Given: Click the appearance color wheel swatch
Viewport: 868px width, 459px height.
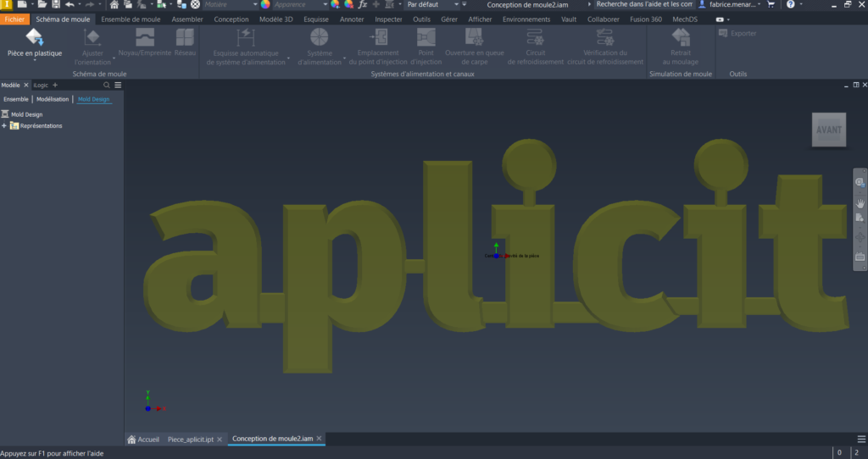Looking at the screenshot, I should (x=264, y=5).
